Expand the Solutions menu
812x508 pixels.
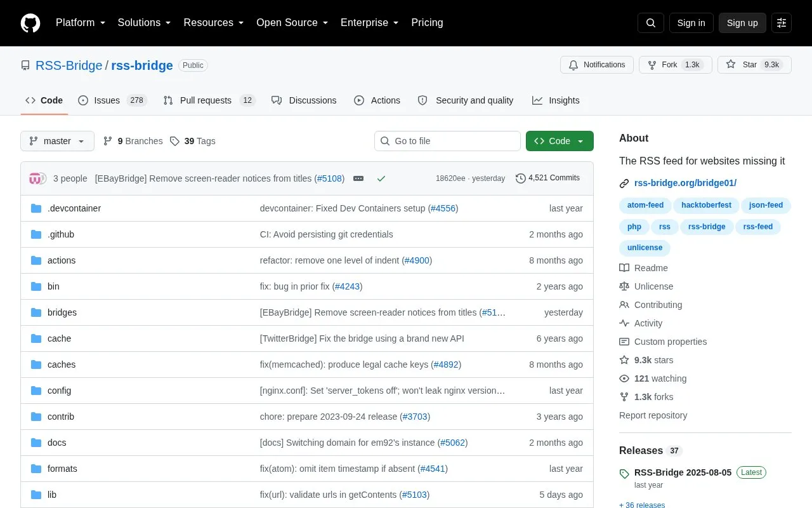pyautogui.click(x=145, y=23)
